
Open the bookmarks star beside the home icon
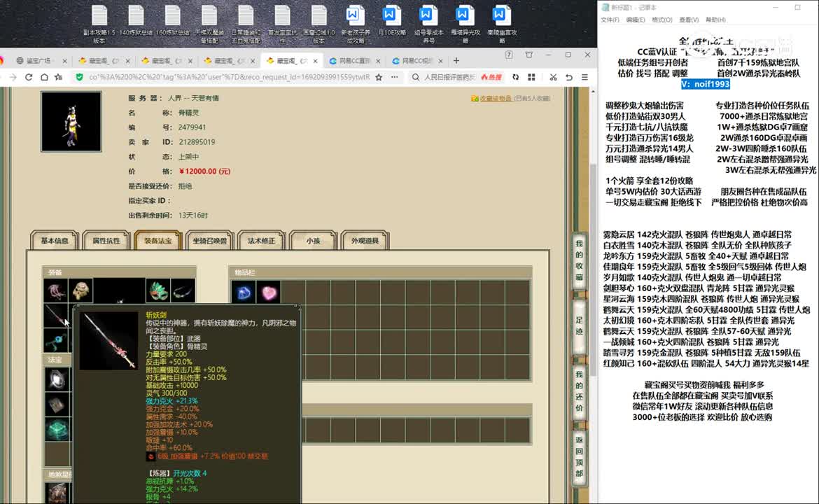tap(59, 77)
